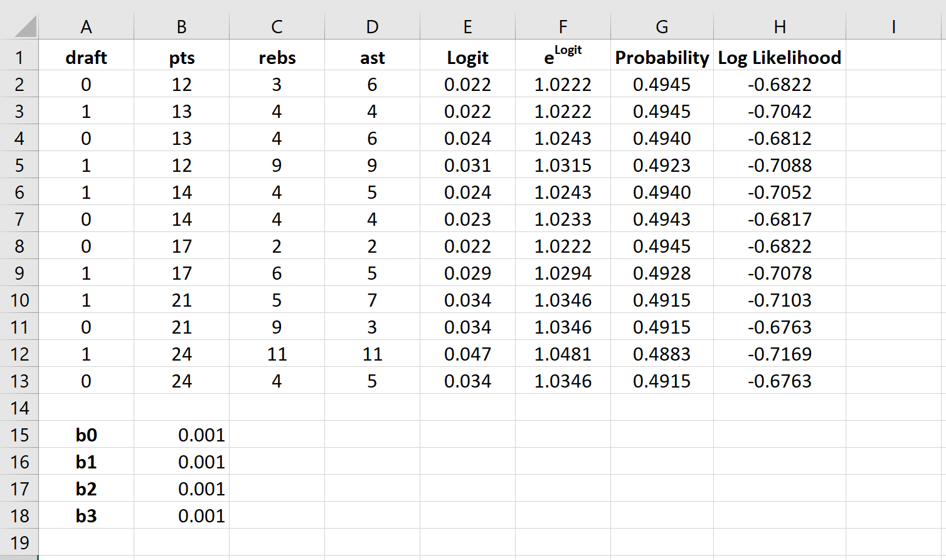Select row 19 header
Image resolution: width=946 pixels, height=560 pixels.
pos(19,542)
